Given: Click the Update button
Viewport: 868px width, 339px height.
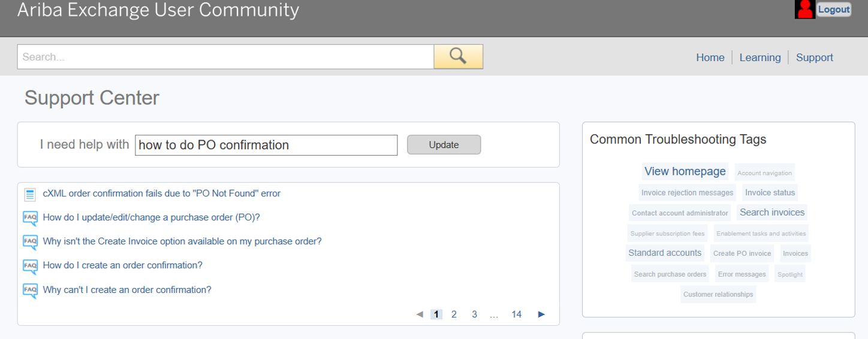Looking at the screenshot, I should tap(444, 145).
